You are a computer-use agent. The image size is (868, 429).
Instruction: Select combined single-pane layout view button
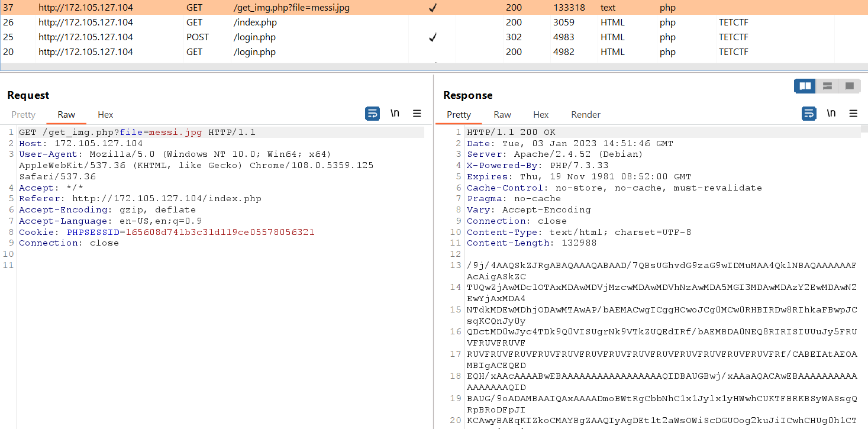tap(850, 86)
